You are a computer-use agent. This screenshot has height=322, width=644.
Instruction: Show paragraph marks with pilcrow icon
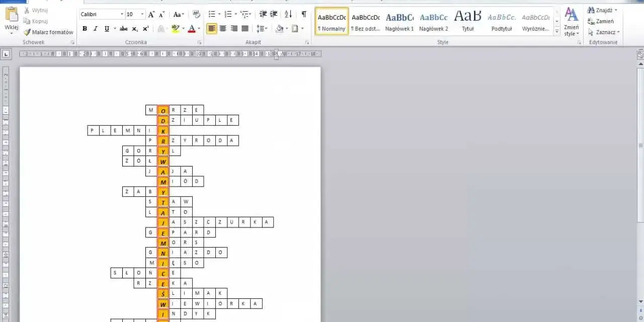coord(304,15)
